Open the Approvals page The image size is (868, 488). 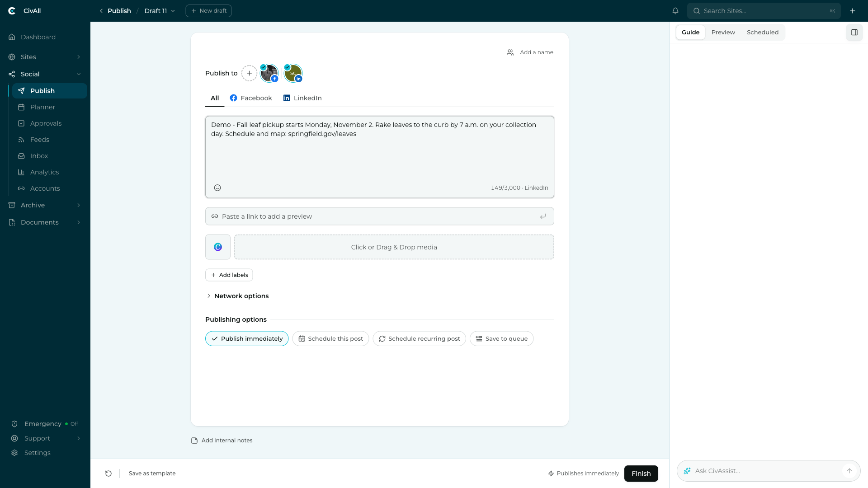[x=49, y=123]
